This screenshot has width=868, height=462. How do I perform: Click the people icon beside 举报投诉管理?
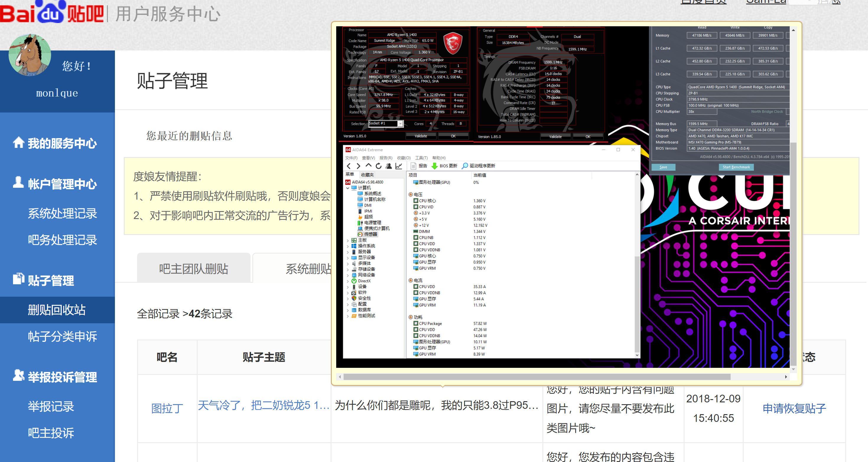pos(19,375)
